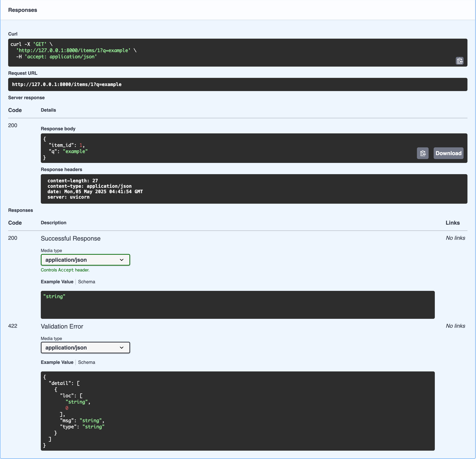476x459 pixels.
Task: Switch to Schema tab under Validation Error
Action: click(86, 362)
